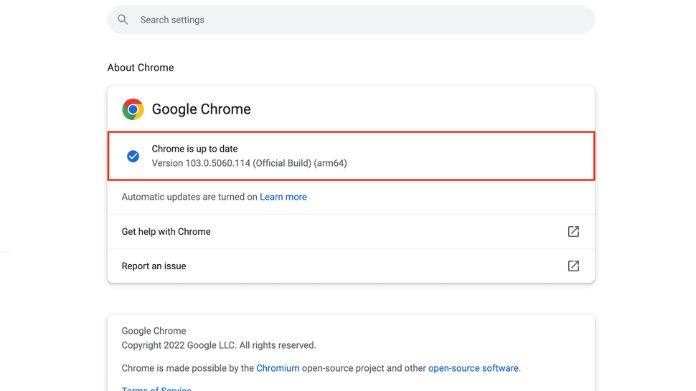
Task: Open the partially visible Terms of Service link
Action: [156, 388]
